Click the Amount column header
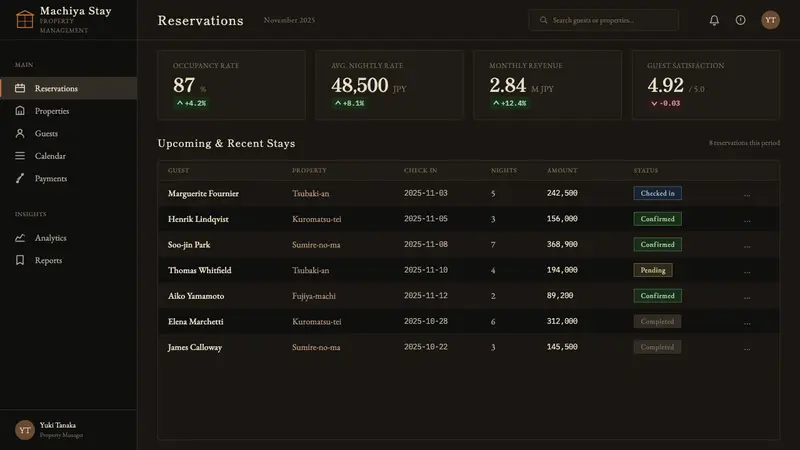Viewport: 800px width, 450px height. pyautogui.click(x=562, y=170)
